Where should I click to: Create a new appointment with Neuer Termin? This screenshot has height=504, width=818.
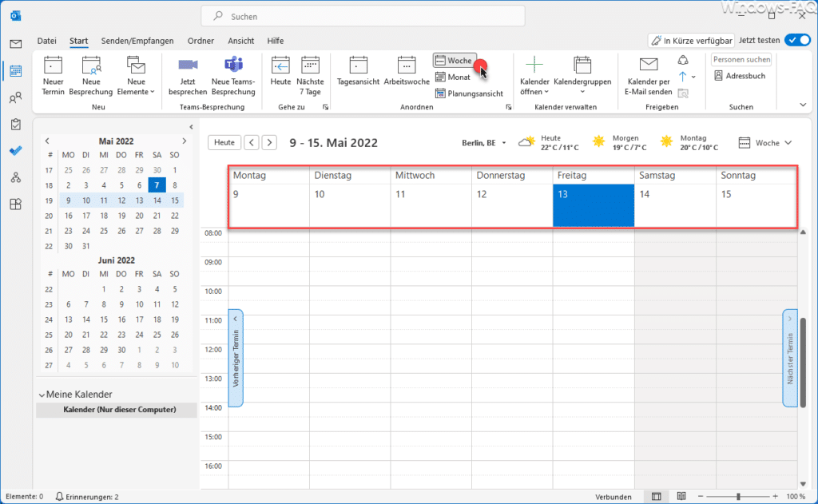pos(53,76)
